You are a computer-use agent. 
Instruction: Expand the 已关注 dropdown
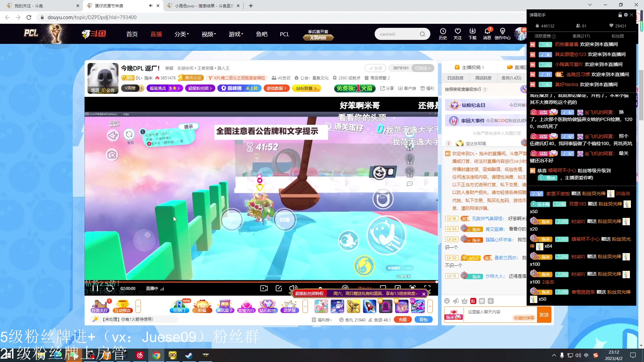click(x=423, y=68)
